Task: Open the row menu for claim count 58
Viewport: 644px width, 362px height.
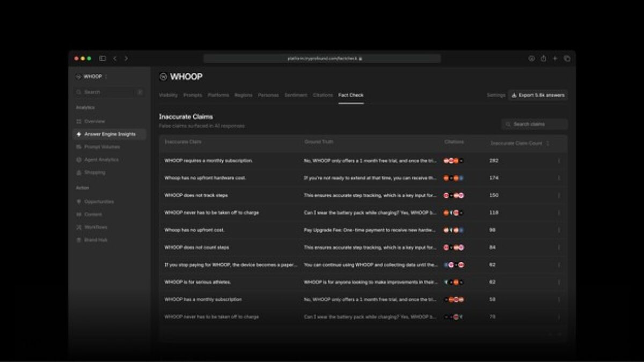Action: tap(558, 299)
